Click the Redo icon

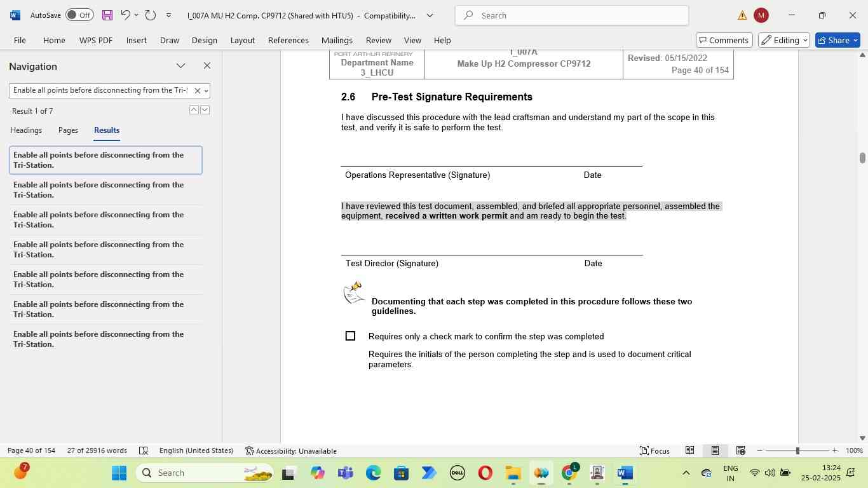pos(151,15)
